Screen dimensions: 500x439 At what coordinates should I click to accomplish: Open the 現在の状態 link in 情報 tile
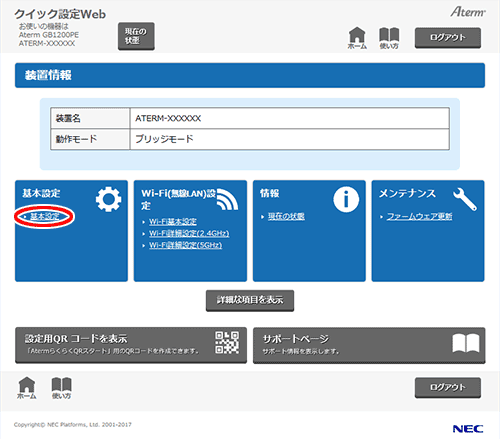pos(286,216)
